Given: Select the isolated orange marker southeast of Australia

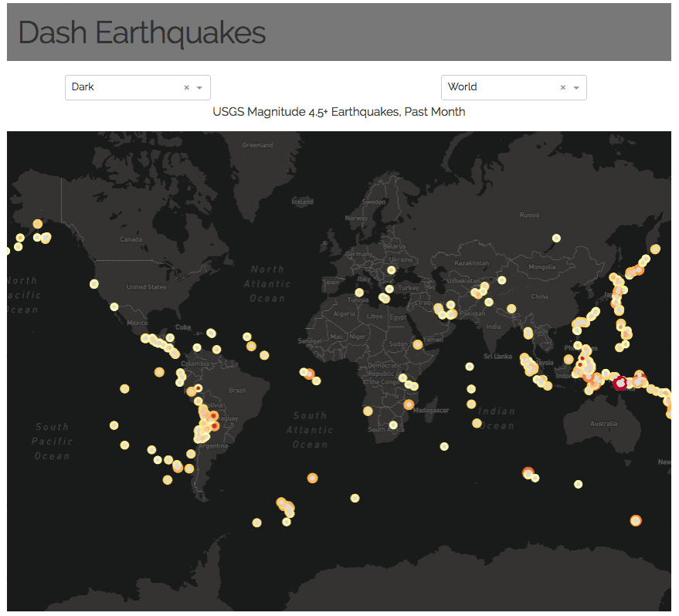Looking at the screenshot, I should [635, 520].
